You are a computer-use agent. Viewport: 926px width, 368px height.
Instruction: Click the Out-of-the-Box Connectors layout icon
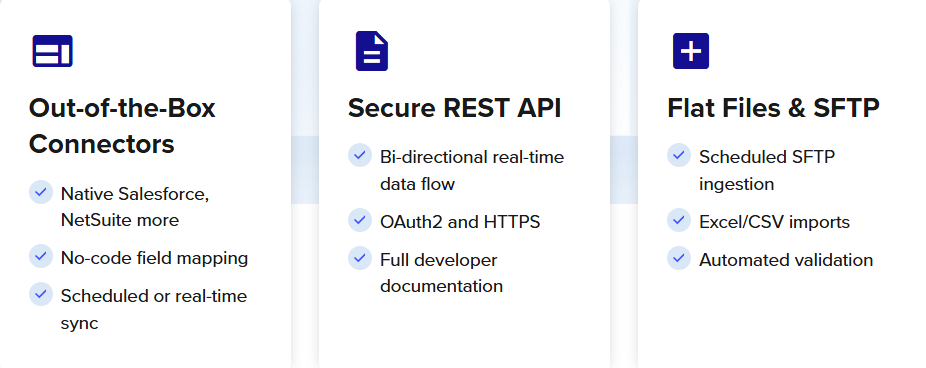(x=53, y=51)
